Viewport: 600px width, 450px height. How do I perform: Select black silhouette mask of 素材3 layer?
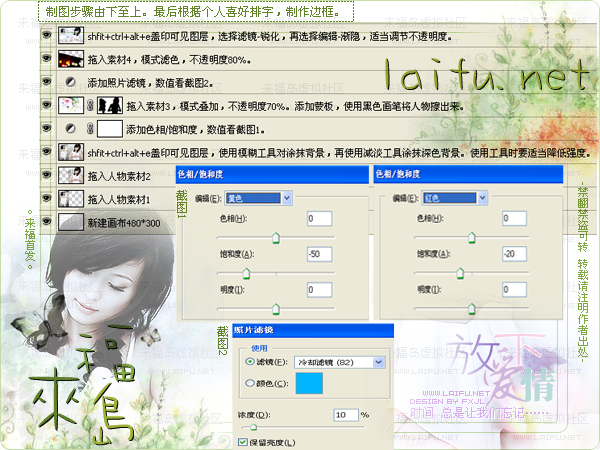(x=110, y=105)
